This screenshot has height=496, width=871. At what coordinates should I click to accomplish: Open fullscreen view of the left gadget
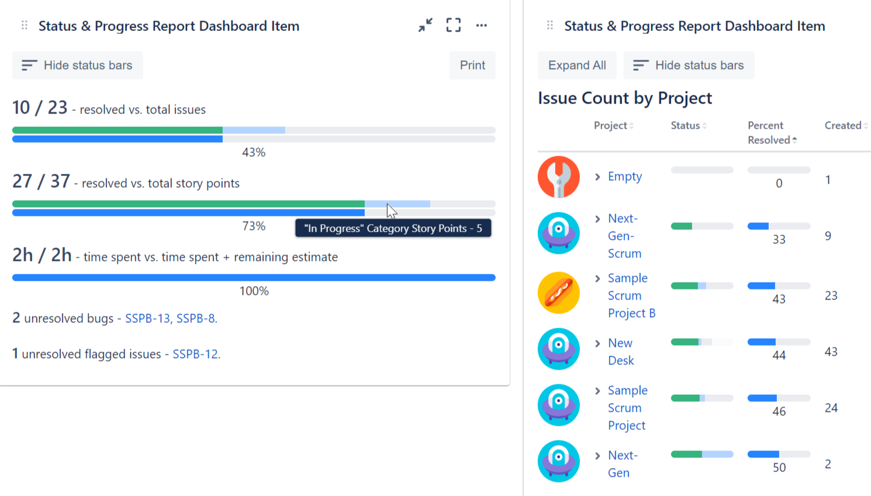pos(453,26)
